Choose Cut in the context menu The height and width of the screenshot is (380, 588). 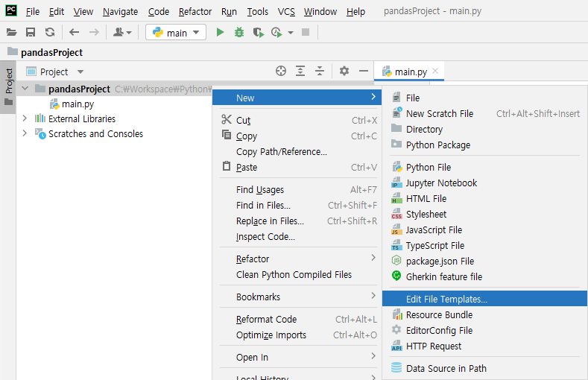click(x=299, y=120)
